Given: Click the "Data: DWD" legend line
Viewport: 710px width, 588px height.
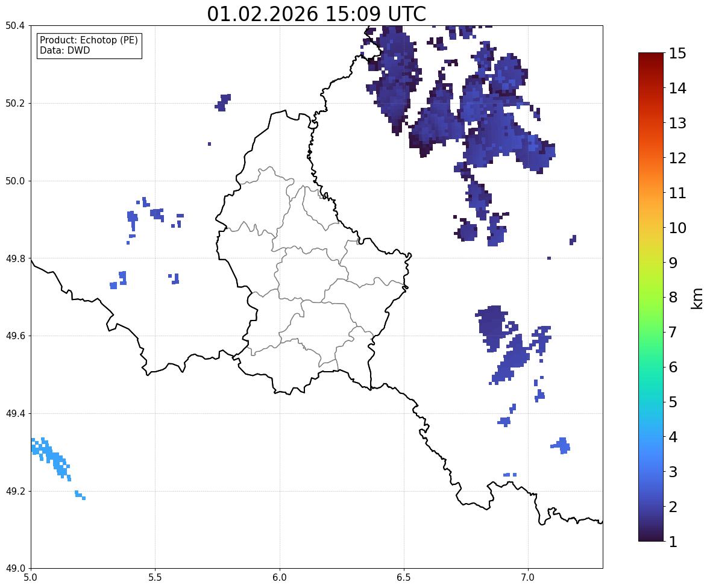Looking at the screenshot, I should point(64,50).
